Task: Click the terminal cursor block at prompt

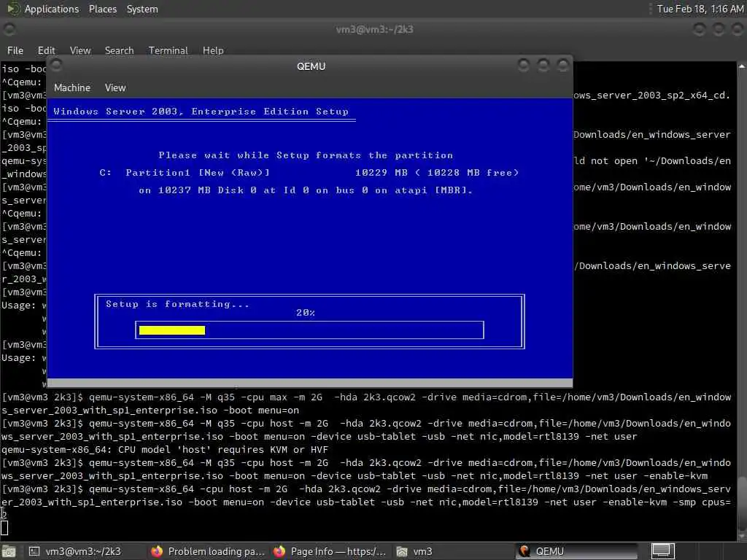Action: 4,528
